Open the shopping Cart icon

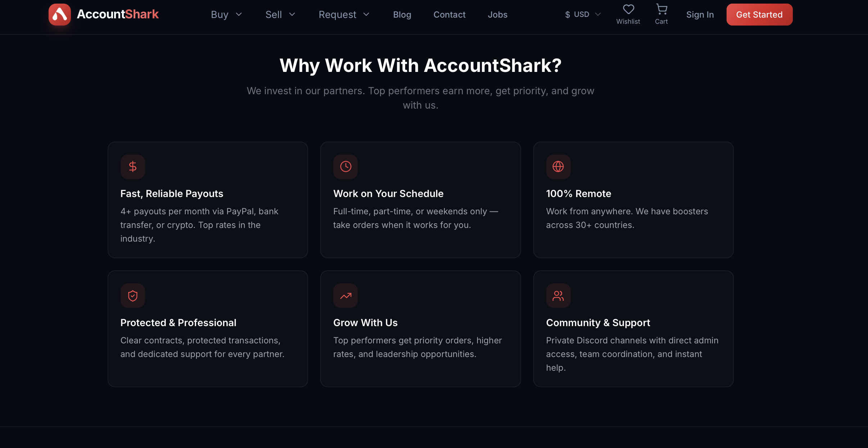(x=661, y=9)
